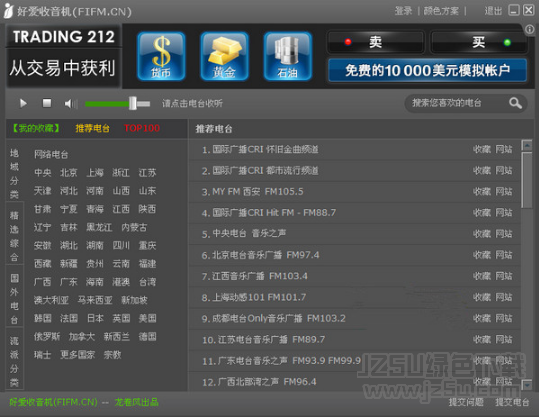Stop the radio with the stop icon
Image resolution: width=539 pixels, height=417 pixels.
click(x=47, y=103)
